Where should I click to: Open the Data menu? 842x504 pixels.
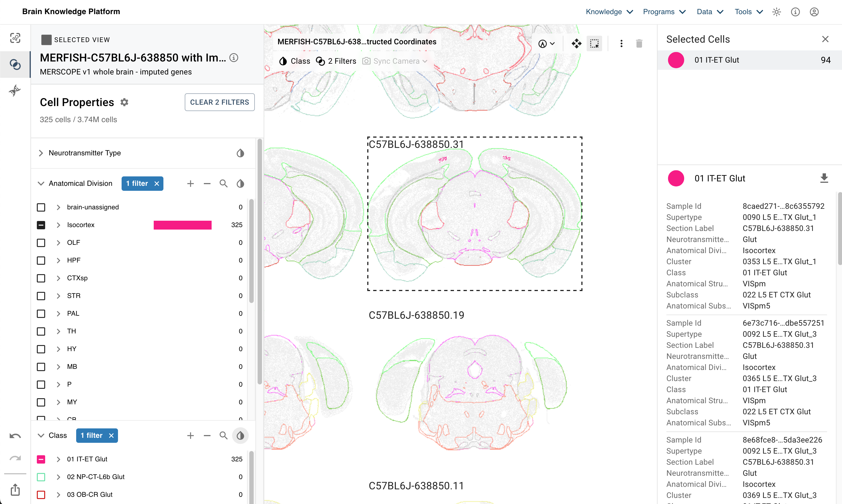point(710,12)
